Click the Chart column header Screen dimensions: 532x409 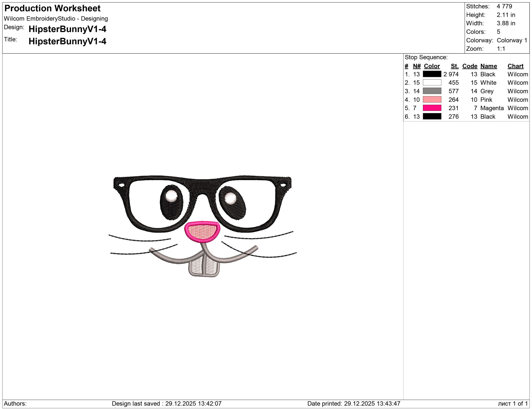pos(515,66)
